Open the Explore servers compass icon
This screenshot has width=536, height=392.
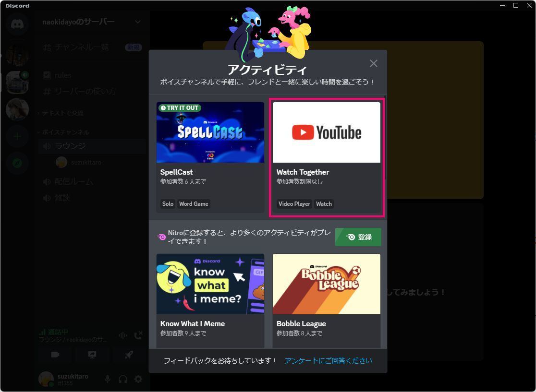pyautogui.click(x=17, y=163)
